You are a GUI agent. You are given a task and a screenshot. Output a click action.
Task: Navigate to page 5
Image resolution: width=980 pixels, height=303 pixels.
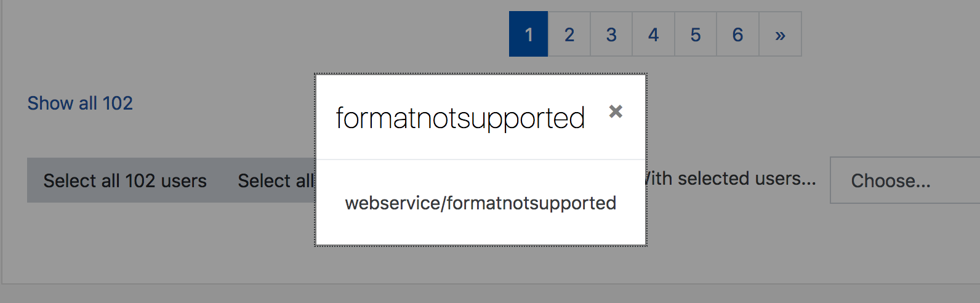(x=696, y=34)
